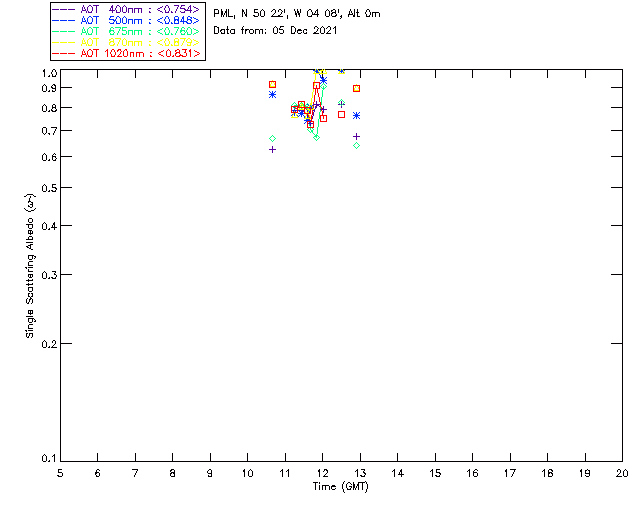
Task: Pick the yellow AOT 870nm legend entry
Action: coord(126,42)
